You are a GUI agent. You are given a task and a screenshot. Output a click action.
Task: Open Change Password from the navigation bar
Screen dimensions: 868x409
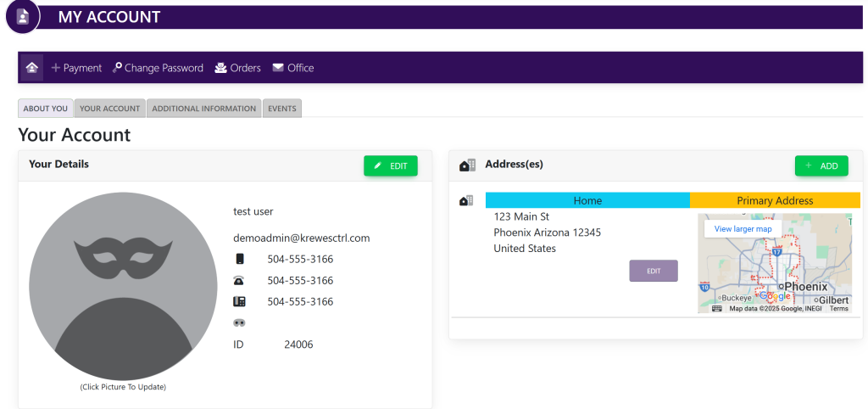point(158,68)
